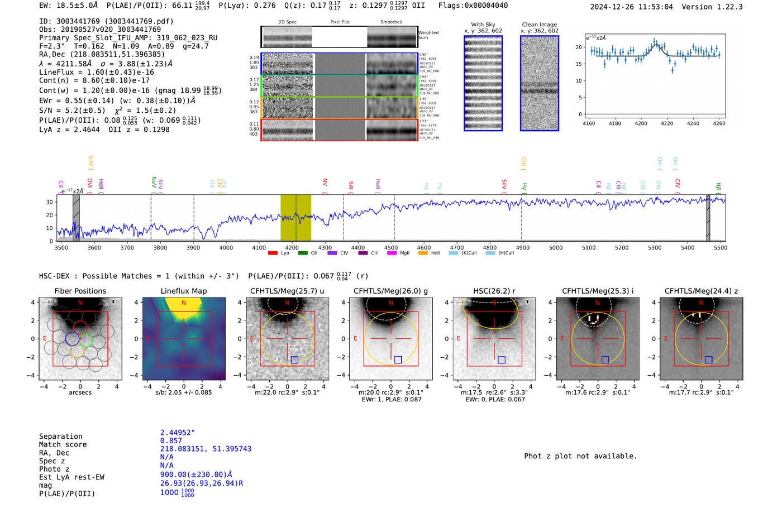Open the emission line fit plot

[655, 75]
